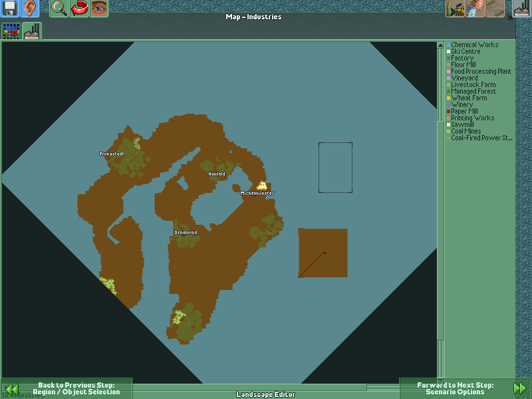Click the yellow Sawmill marker above Michelmünster
Image resolution: width=532 pixels, height=399 pixels.
261,186
